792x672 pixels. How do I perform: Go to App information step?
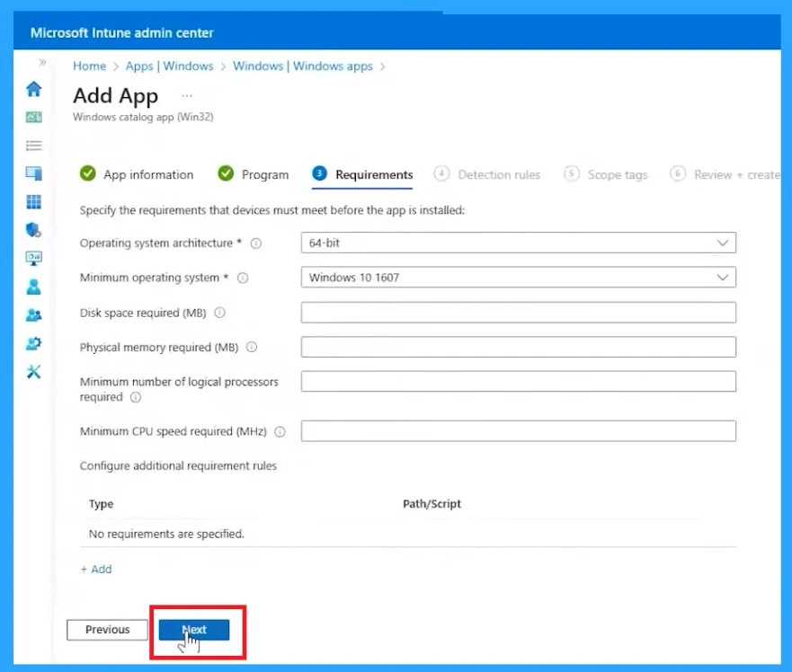pyautogui.click(x=137, y=174)
